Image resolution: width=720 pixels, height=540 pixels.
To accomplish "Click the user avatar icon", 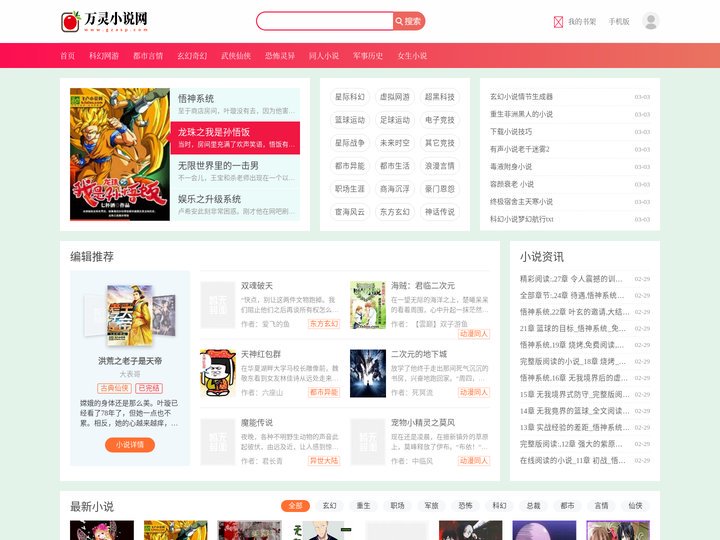I will point(650,21).
